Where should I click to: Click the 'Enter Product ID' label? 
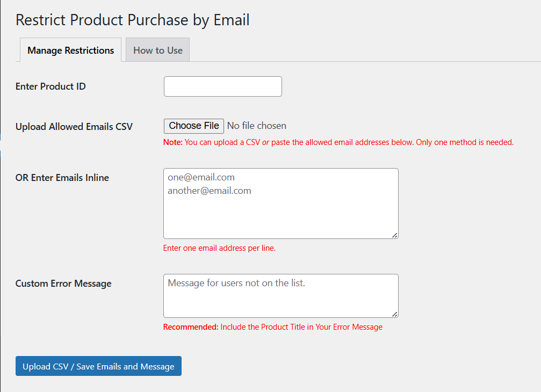click(x=51, y=86)
